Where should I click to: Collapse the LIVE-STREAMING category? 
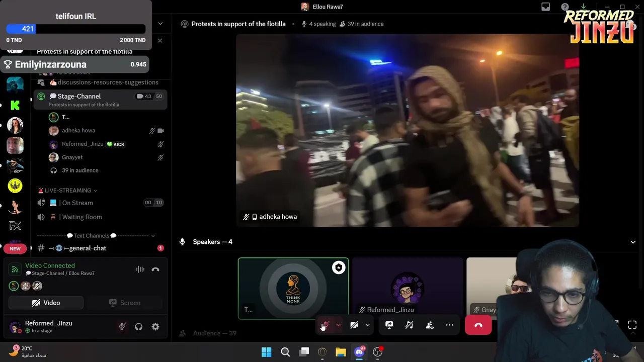67,191
